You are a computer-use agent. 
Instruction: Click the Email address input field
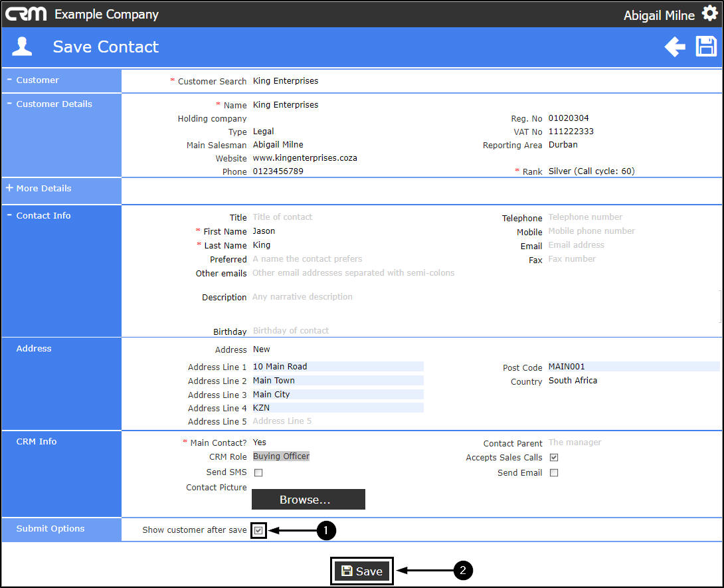tap(577, 245)
